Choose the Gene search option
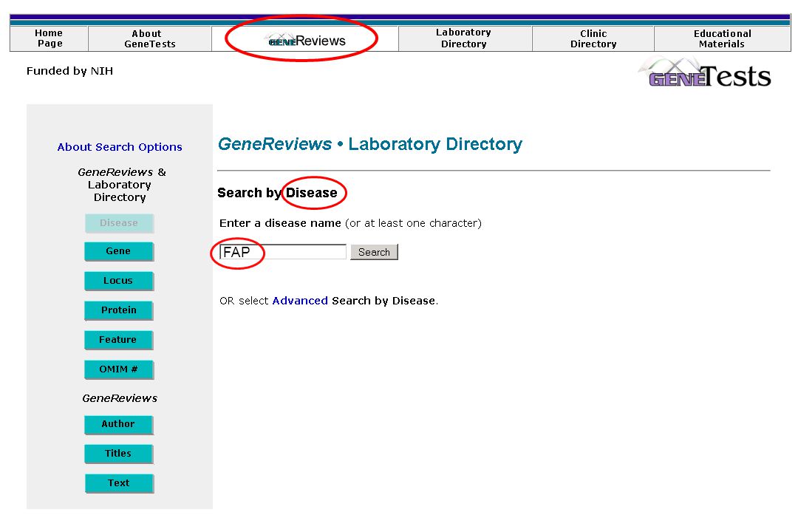 [x=118, y=251]
